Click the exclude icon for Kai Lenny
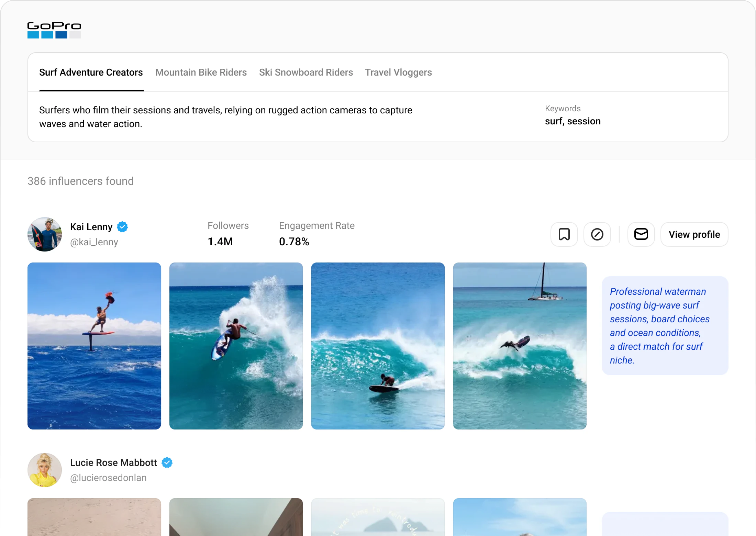 click(x=597, y=234)
